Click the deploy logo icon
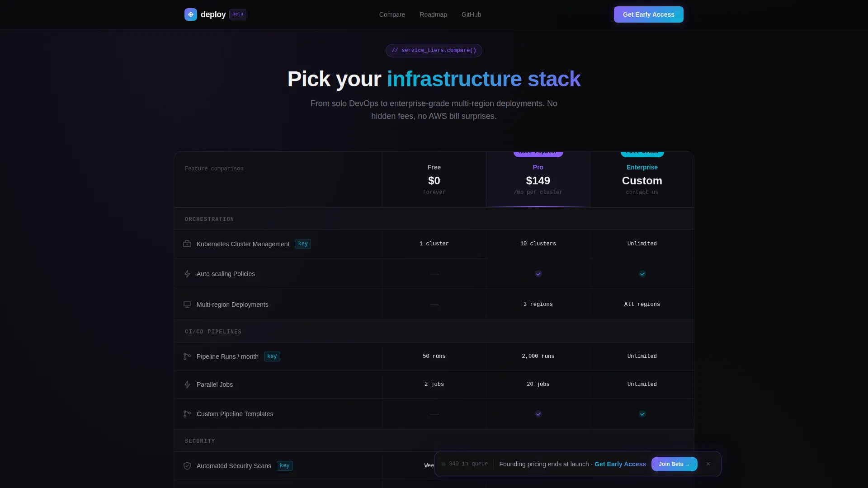Image resolution: width=868 pixels, height=488 pixels. click(x=191, y=14)
